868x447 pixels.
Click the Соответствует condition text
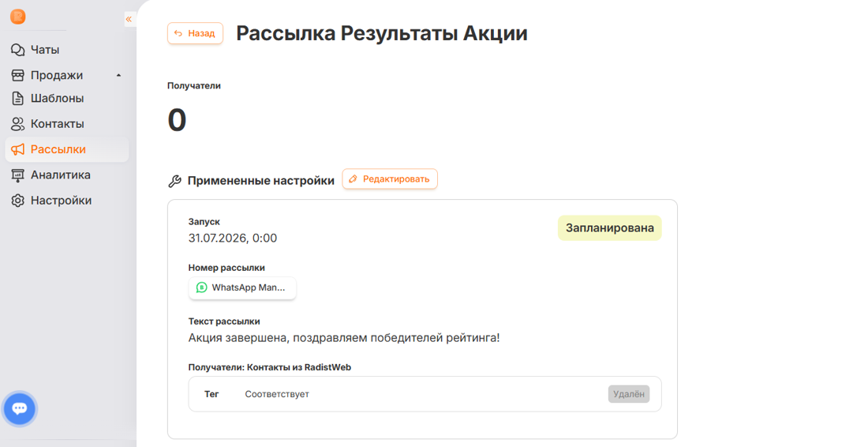click(x=277, y=394)
